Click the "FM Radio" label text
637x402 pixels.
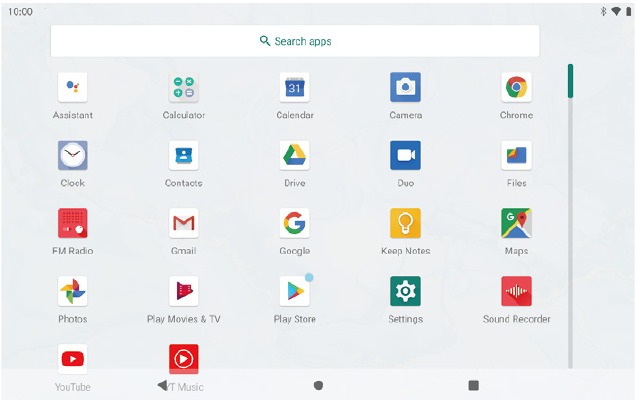72,251
